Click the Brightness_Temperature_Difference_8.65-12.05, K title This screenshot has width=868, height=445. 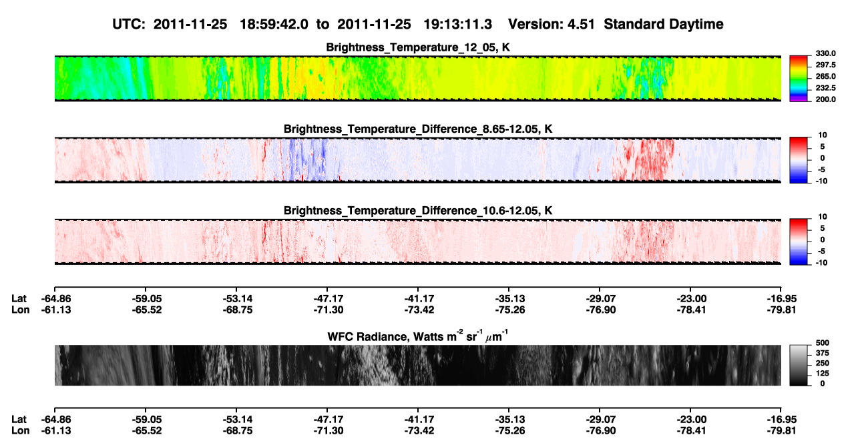coord(418,128)
